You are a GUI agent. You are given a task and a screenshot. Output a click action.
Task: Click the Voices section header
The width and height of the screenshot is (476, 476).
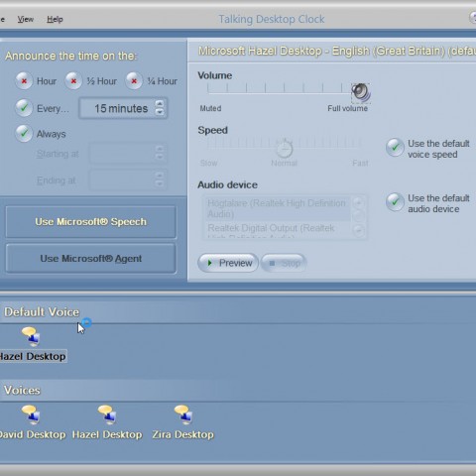point(22,390)
